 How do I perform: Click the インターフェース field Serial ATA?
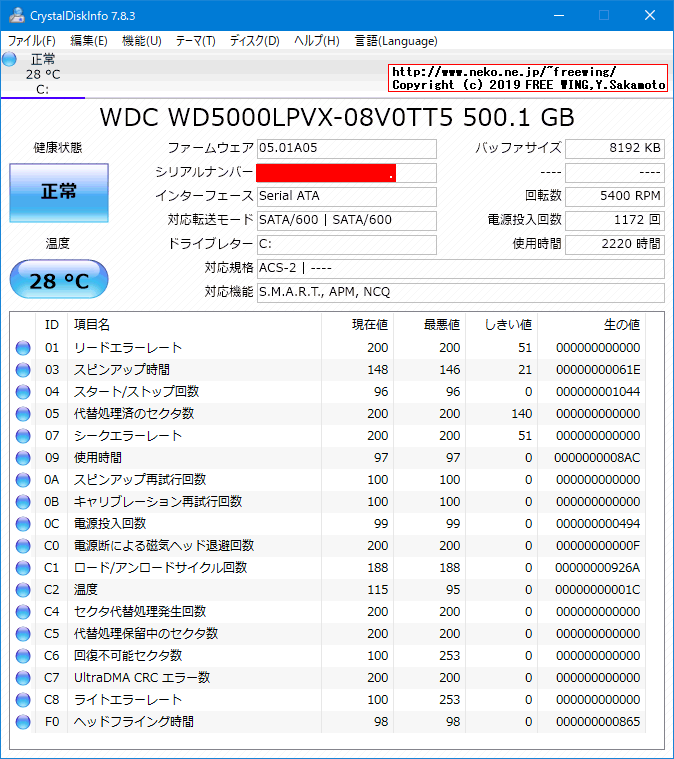point(347,197)
